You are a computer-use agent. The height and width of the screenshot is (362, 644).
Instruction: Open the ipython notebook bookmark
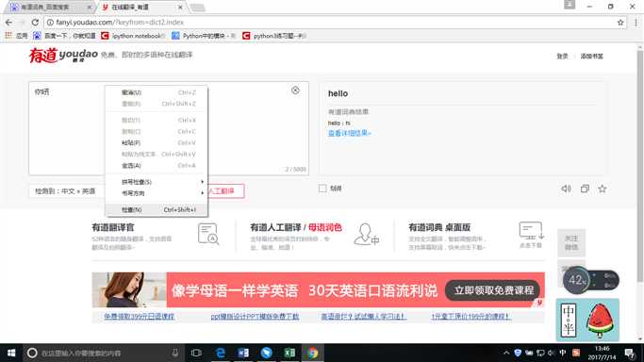[133, 36]
